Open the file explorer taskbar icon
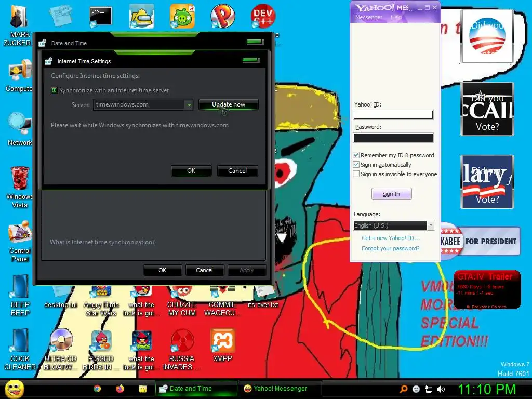The height and width of the screenshot is (399, 532). click(x=142, y=389)
